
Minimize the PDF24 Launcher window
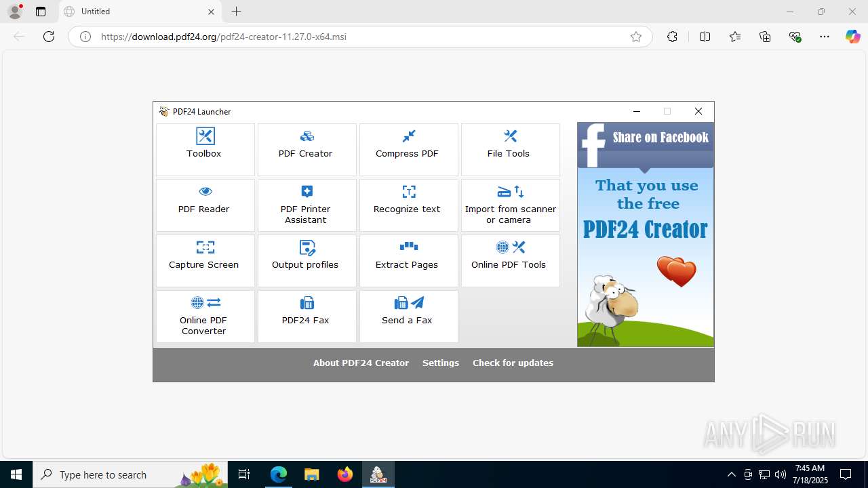[x=636, y=111]
